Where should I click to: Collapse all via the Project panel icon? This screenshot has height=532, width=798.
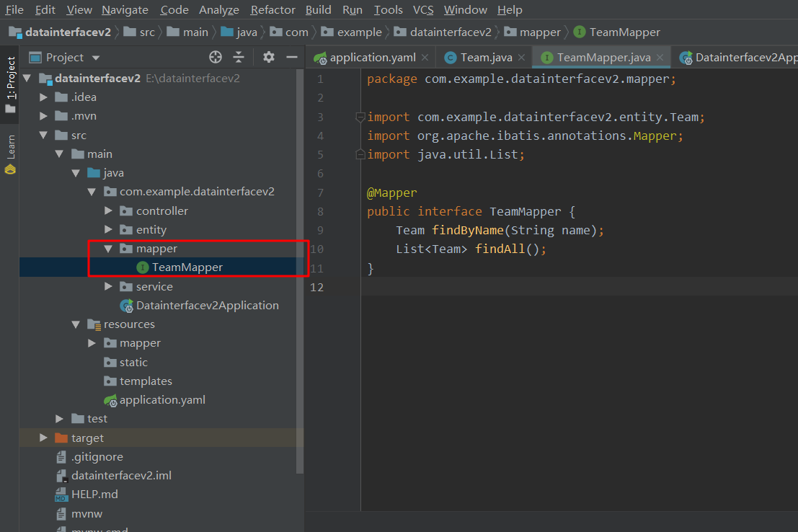[x=238, y=57]
